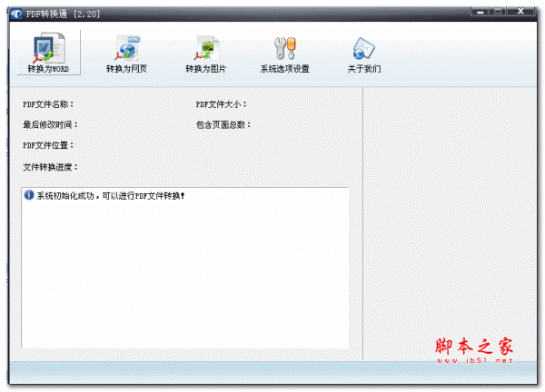This screenshot has height=392, width=545.
Task: Click the PDF转换通 app icon in title bar
Action: coord(16,14)
